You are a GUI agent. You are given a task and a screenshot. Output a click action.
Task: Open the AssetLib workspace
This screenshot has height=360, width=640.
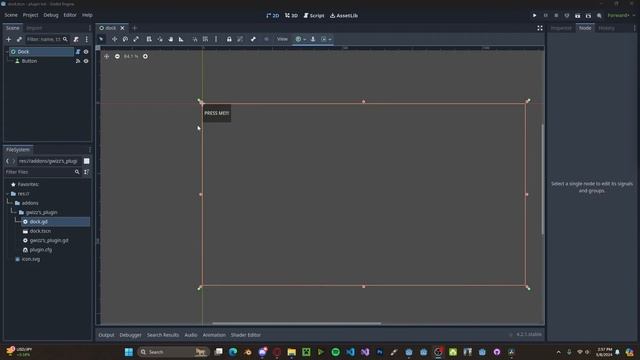(x=344, y=16)
